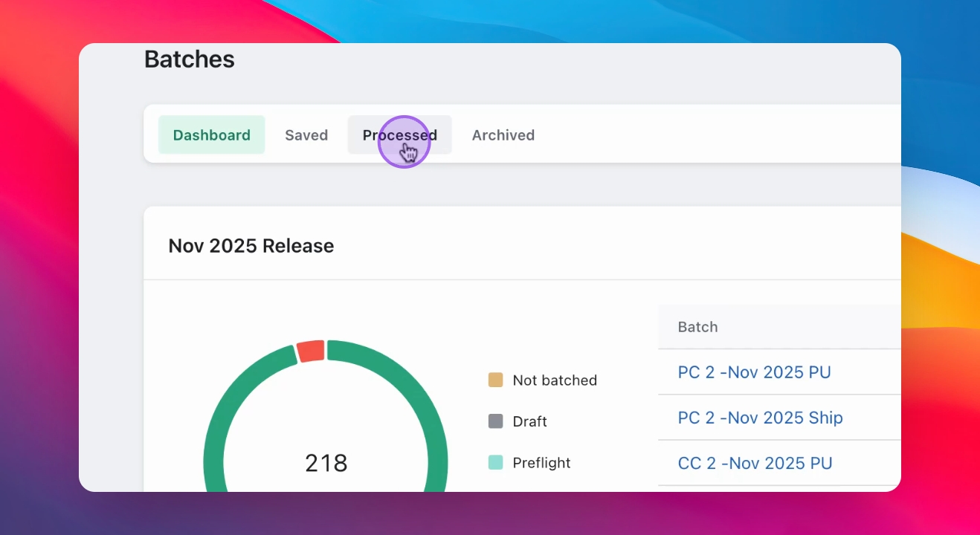The width and height of the screenshot is (980, 535).
Task: Click the Nov 2025 Release heading
Action: [x=251, y=246]
